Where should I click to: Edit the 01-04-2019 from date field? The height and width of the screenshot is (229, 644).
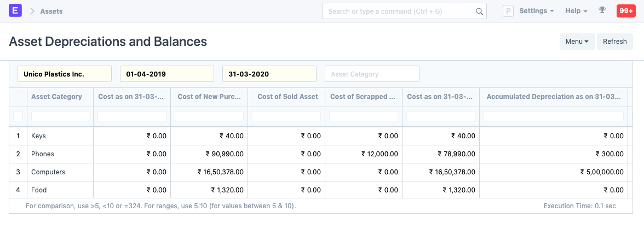tap(167, 74)
